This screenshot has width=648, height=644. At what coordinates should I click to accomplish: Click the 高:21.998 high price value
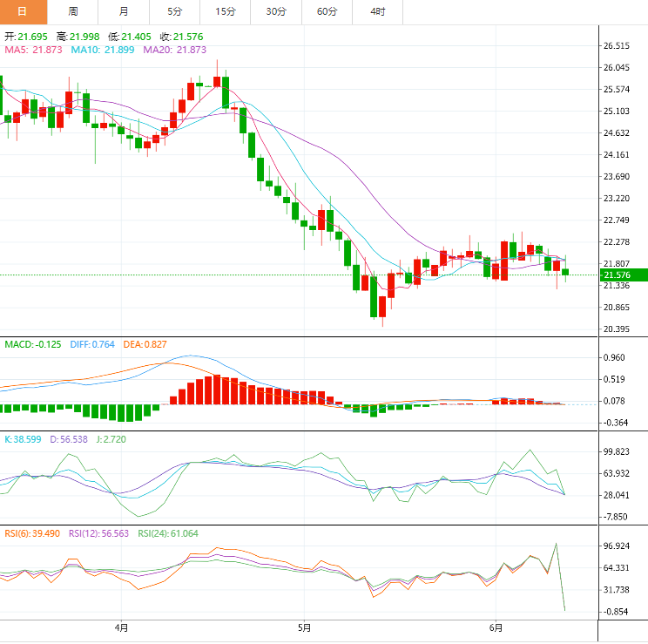[x=78, y=37]
